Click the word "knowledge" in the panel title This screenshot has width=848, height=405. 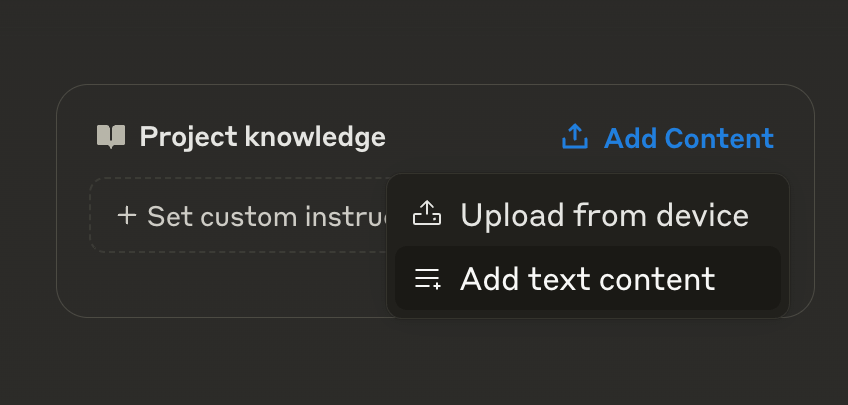[315, 137]
